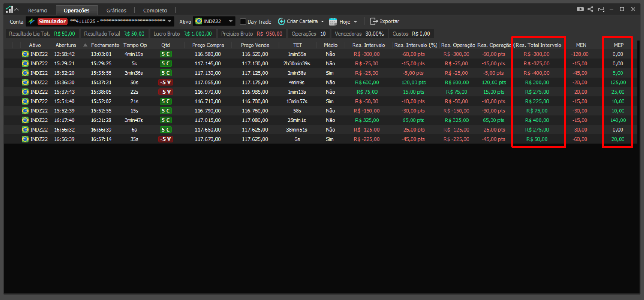Click the red -5 V badge at 15:36:30
This screenshot has width=644, height=300.
165,83
